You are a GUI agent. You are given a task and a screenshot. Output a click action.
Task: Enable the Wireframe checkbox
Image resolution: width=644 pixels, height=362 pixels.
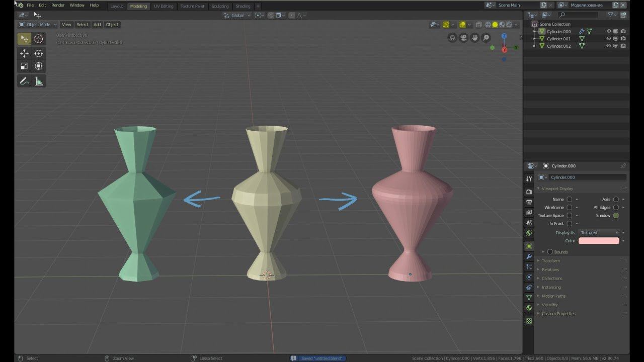tap(570, 207)
